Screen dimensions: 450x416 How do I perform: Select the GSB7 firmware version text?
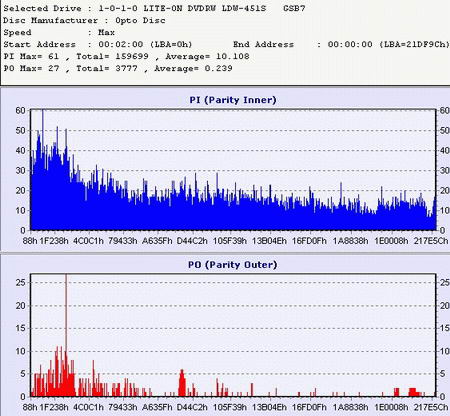point(294,8)
